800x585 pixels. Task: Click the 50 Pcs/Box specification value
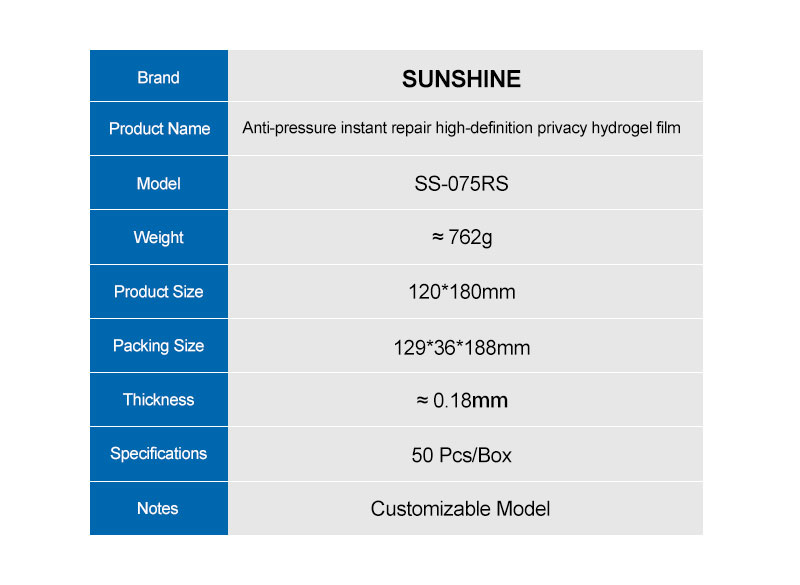pyautogui.click(x=461, y=455)
